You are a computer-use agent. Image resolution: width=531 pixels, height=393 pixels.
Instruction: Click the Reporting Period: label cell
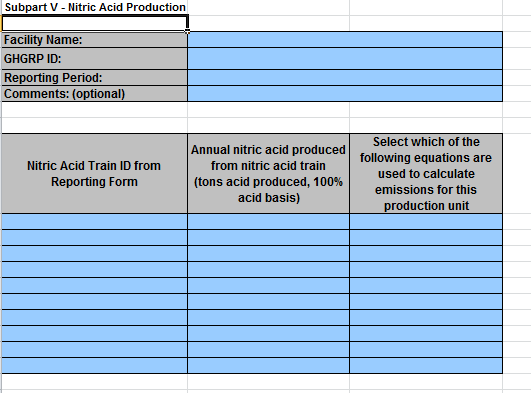point(94,78)
